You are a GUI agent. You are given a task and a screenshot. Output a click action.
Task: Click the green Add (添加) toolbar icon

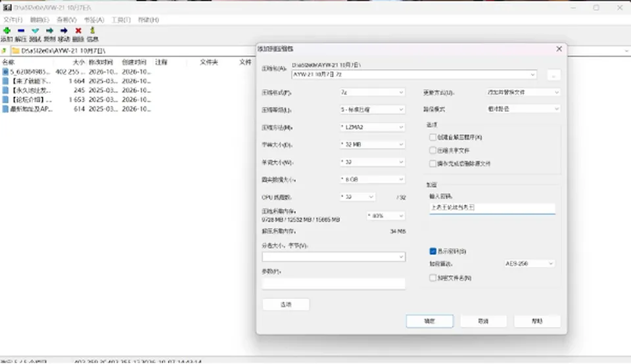pos(7,31)
